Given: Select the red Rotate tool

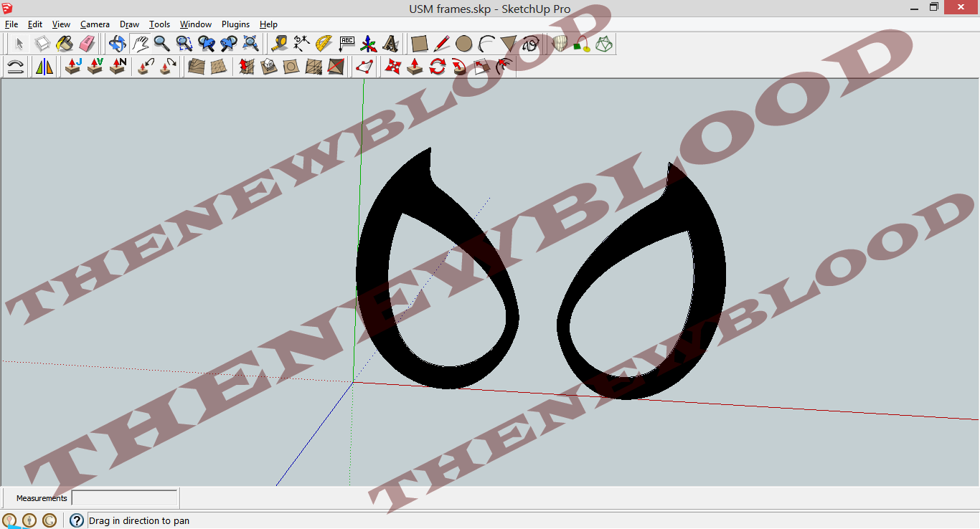Looking at the screenshot, I should pyautogui.click(x=437, y=67).
